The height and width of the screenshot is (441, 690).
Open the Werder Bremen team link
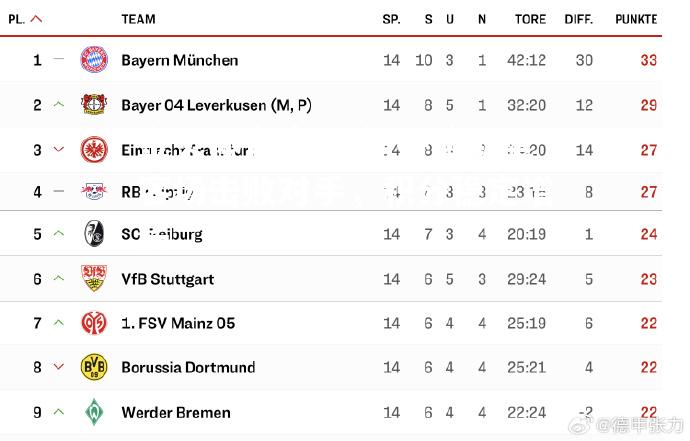[x=176, y=412]
